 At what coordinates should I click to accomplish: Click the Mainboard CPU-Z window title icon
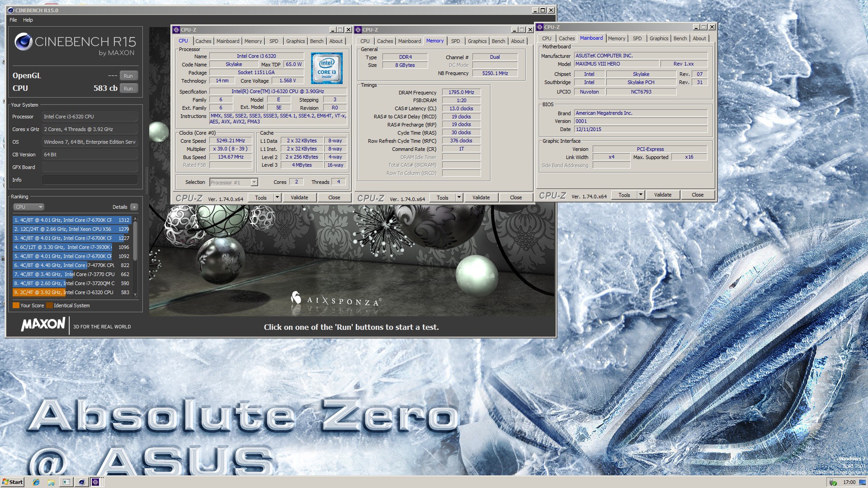540,27
